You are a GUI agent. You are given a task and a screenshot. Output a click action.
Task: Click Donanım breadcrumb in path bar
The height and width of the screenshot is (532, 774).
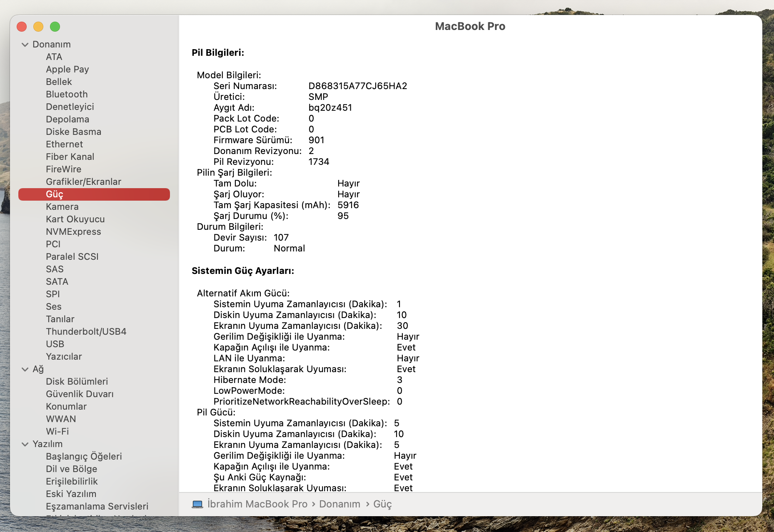coord(340,504)
